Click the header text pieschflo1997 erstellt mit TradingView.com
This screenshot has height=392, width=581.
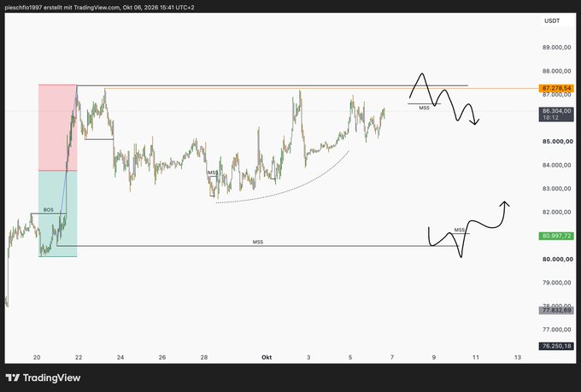click(x=62, y=8)
